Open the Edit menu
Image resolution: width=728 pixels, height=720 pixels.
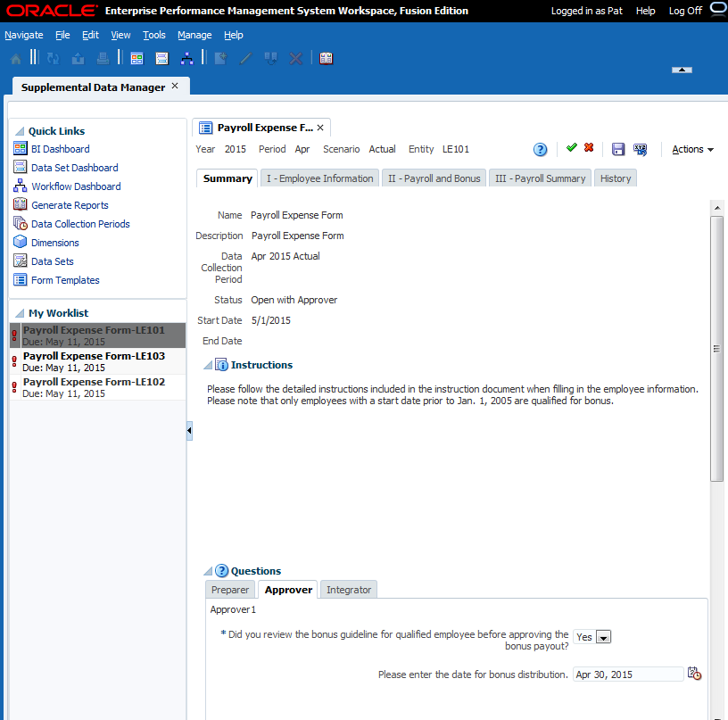coord(90,35)
